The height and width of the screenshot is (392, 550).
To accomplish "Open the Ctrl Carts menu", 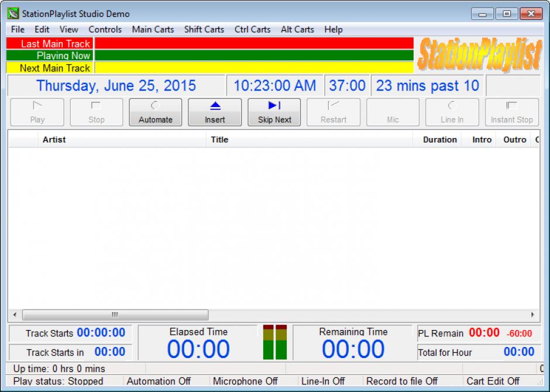I will [x=253, y=29].
